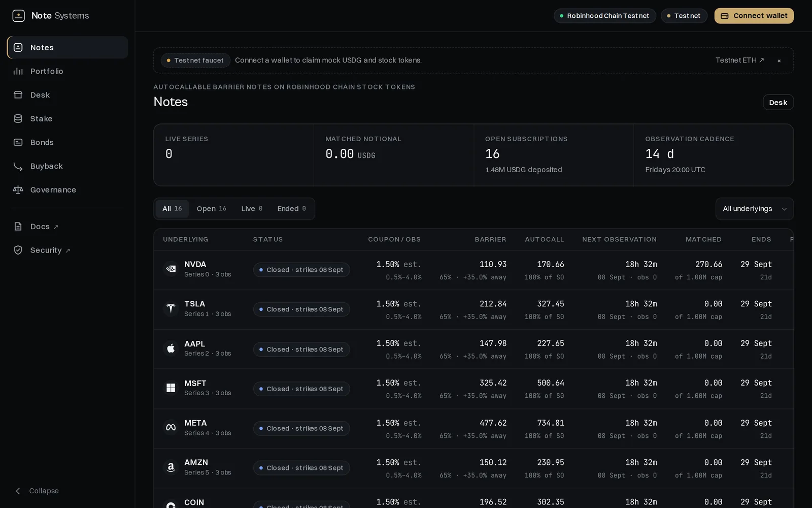
Task: Dismiss the Testnet faucet banner
Action: pyautogui.click(x=779, y=61)
